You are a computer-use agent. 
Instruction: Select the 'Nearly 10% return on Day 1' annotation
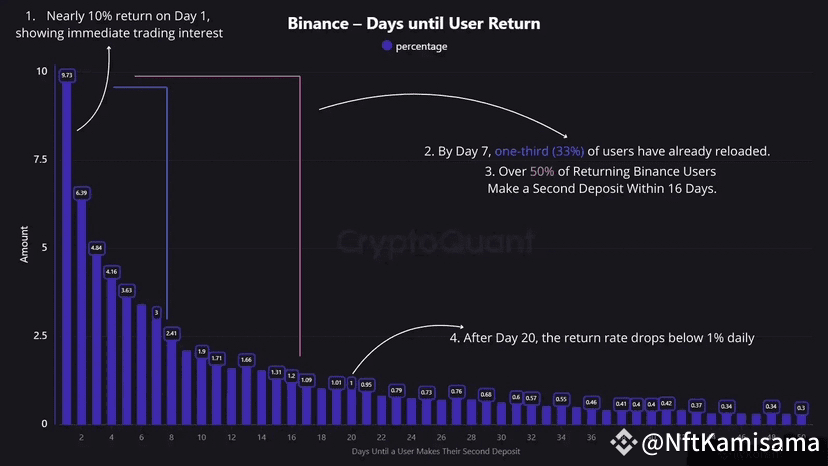pos(119,16)
